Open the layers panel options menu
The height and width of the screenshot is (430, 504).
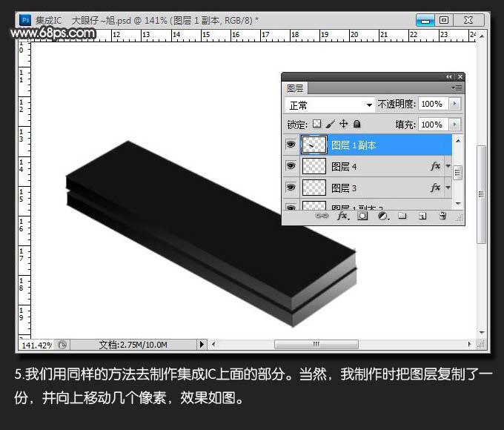457,87
